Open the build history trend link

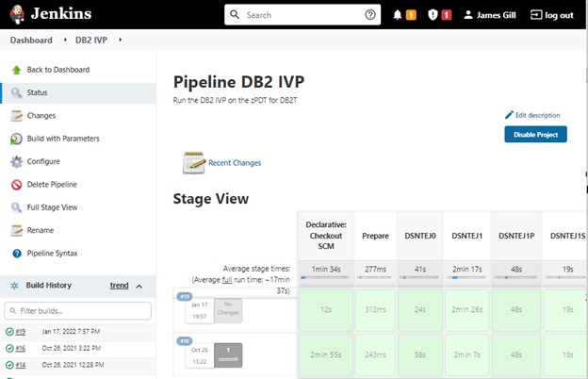(x=120, y=286)
